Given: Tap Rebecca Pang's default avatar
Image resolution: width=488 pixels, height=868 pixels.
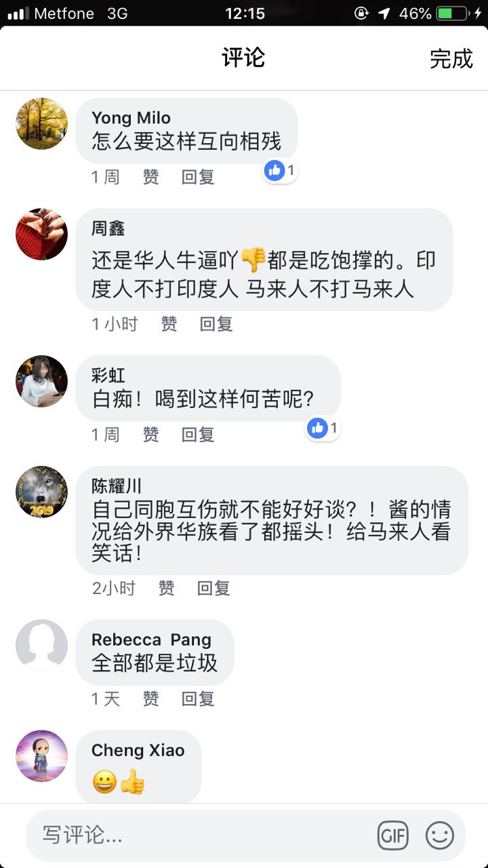Looking at the screenshot, I should pos(42,645).
